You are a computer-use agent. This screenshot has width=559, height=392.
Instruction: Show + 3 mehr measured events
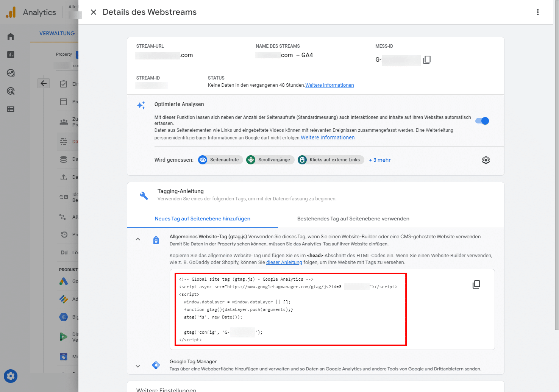coord(380,160)
